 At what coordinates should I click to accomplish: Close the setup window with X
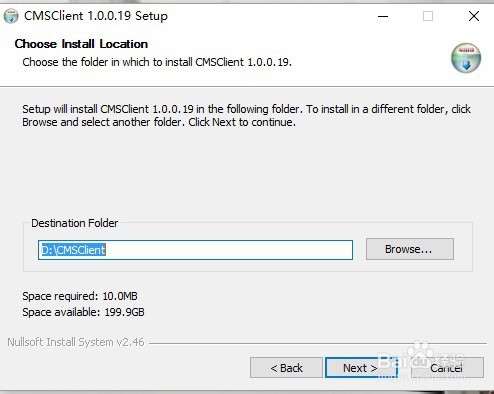474,16
